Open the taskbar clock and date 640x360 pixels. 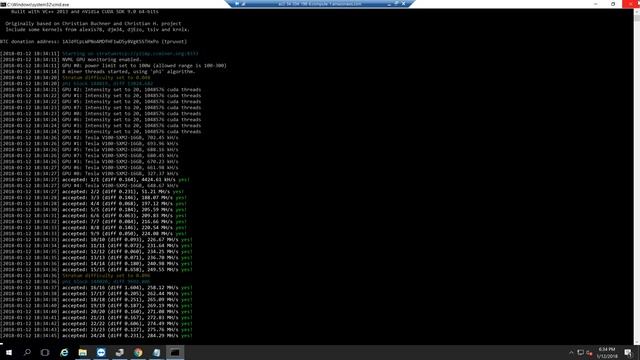[x=607, y=353]
